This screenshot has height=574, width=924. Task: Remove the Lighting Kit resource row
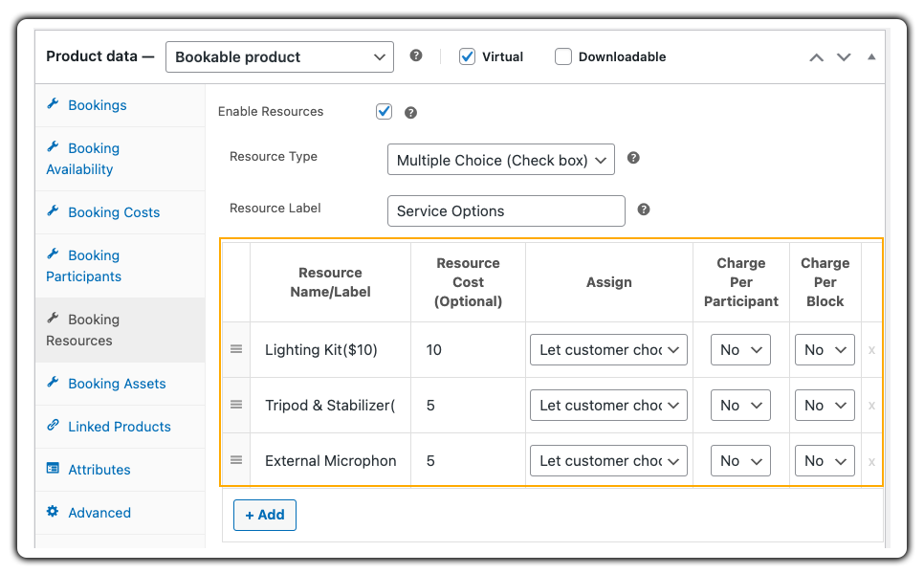[x=871, y=350]
